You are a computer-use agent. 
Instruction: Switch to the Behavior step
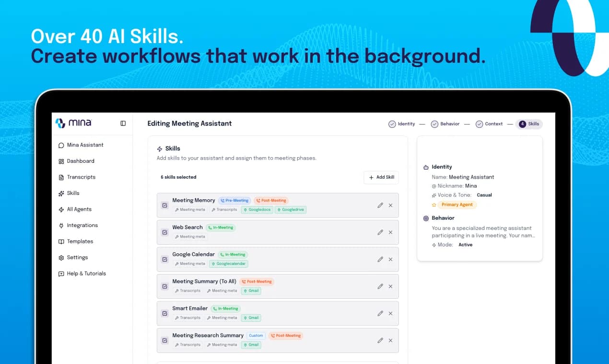(445, 124)
